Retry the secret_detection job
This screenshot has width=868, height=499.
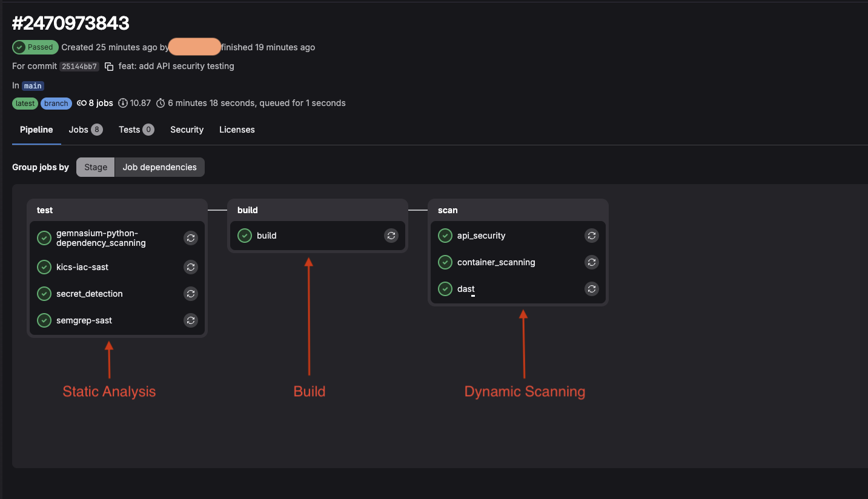[x=191, y=294]
